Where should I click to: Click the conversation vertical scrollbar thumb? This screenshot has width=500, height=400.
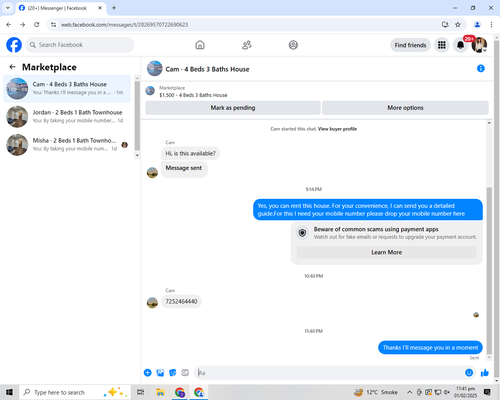point(489,270)
